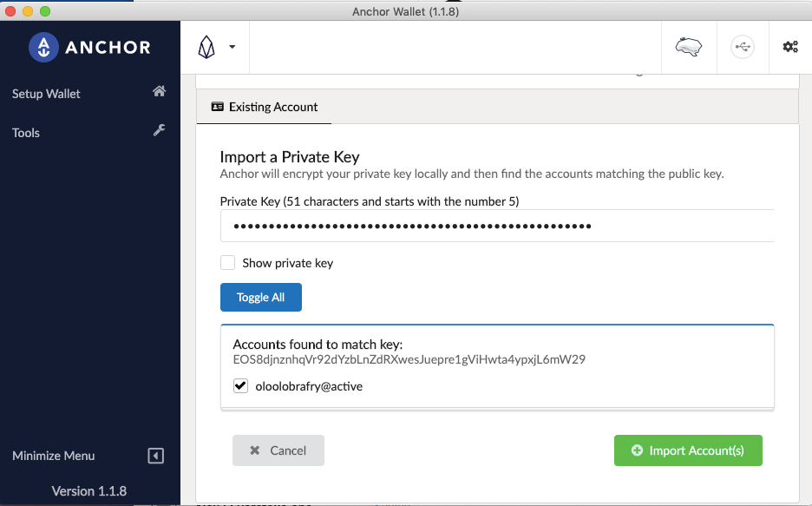Click the Import Account(s) button

point(688,450)
